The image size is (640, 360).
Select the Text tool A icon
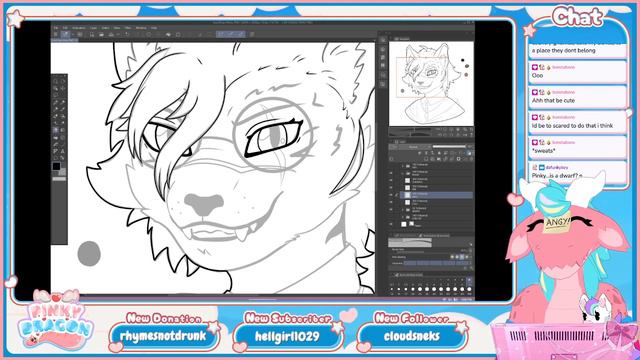[63, 151]
